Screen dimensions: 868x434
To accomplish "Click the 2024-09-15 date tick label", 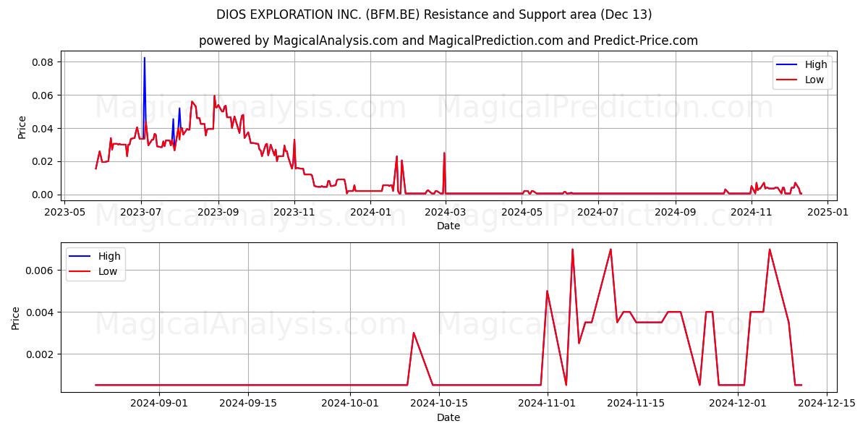I will point(248,403).
